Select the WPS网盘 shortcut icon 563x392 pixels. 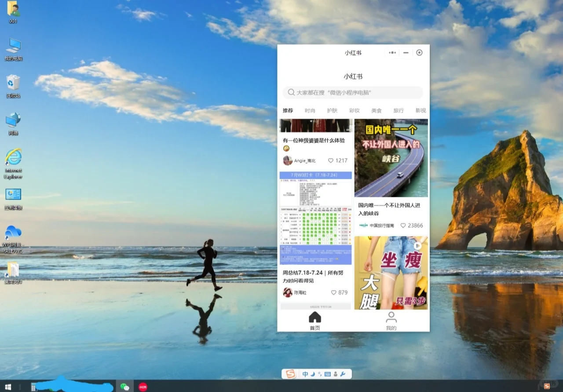(x=13, y=239)
